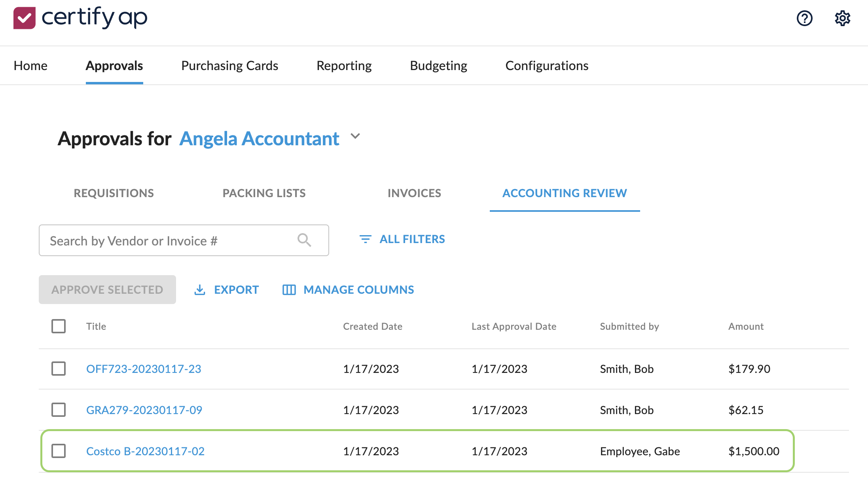Open invoice Costco B-20230117-02 link

[145, 451]
